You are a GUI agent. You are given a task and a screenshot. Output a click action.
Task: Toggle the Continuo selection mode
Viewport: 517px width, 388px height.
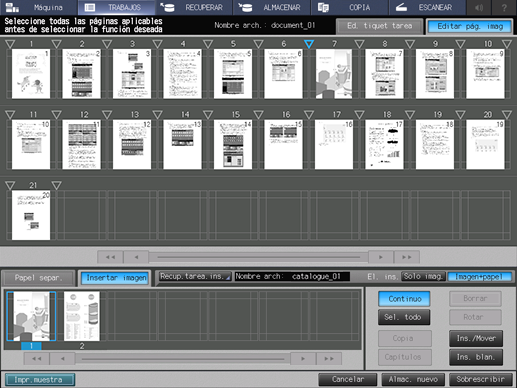coord(404,299)
